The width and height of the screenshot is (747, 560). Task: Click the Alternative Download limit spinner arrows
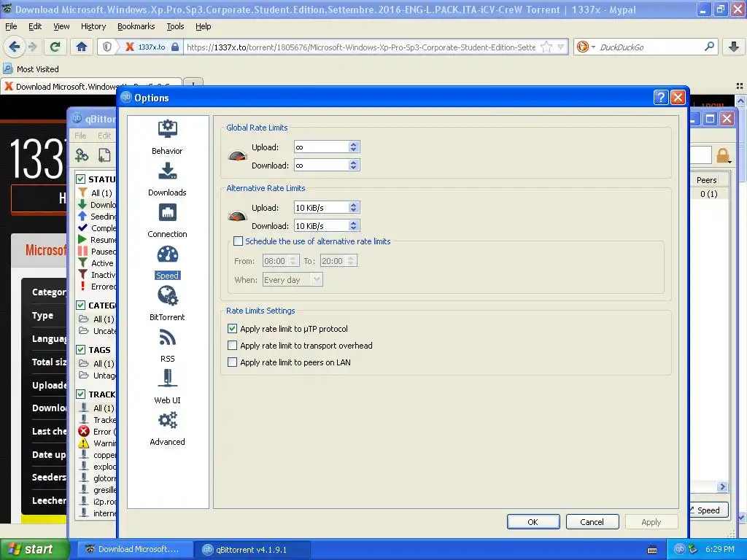pos(353,225)
